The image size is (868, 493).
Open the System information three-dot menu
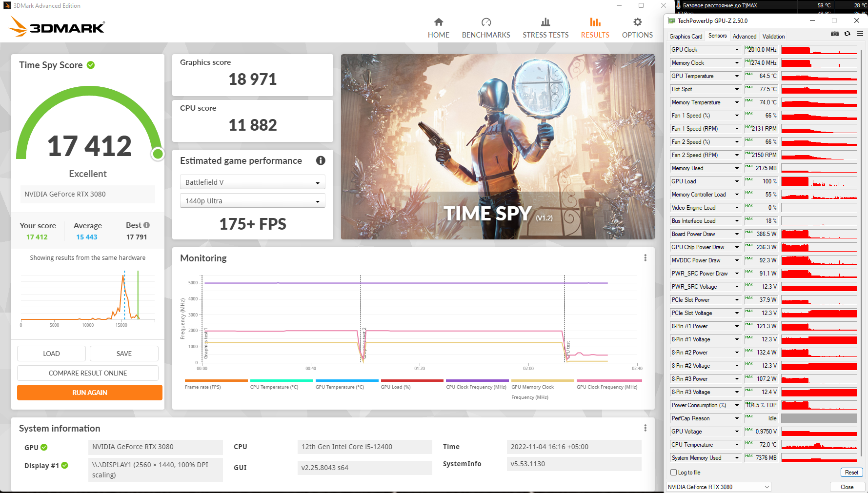645,428
